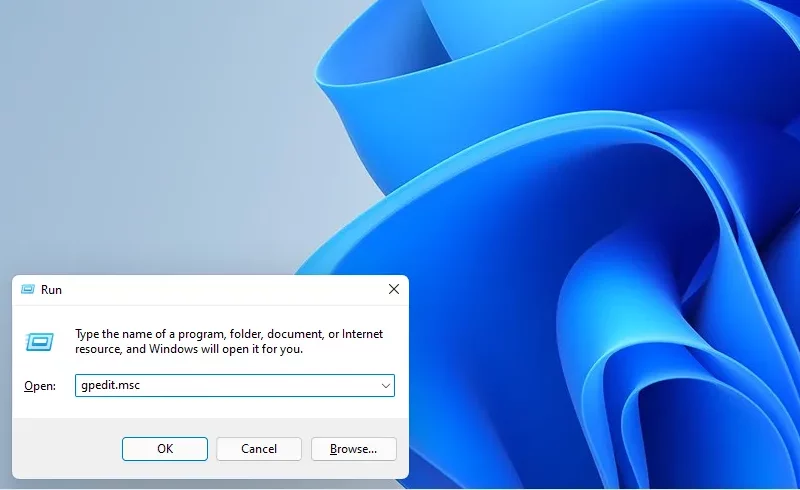Expand the Open combo box dropdown arrow
Viewport: 800px width, 490px height.
(x=386, y=385)
